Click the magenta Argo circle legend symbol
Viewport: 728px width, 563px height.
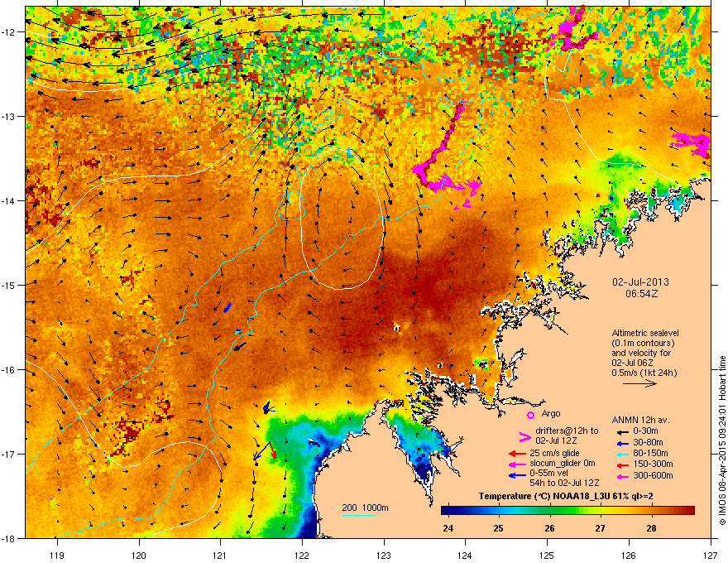pos(530,415)
